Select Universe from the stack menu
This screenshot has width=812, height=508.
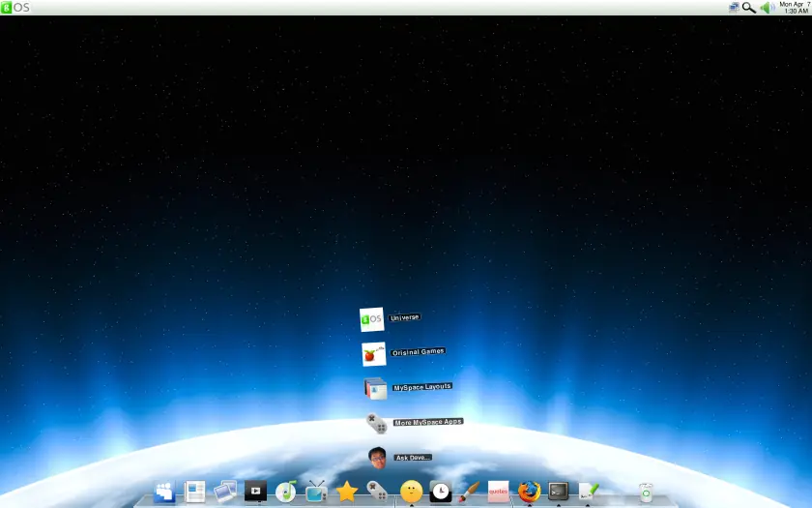[404, 317]
